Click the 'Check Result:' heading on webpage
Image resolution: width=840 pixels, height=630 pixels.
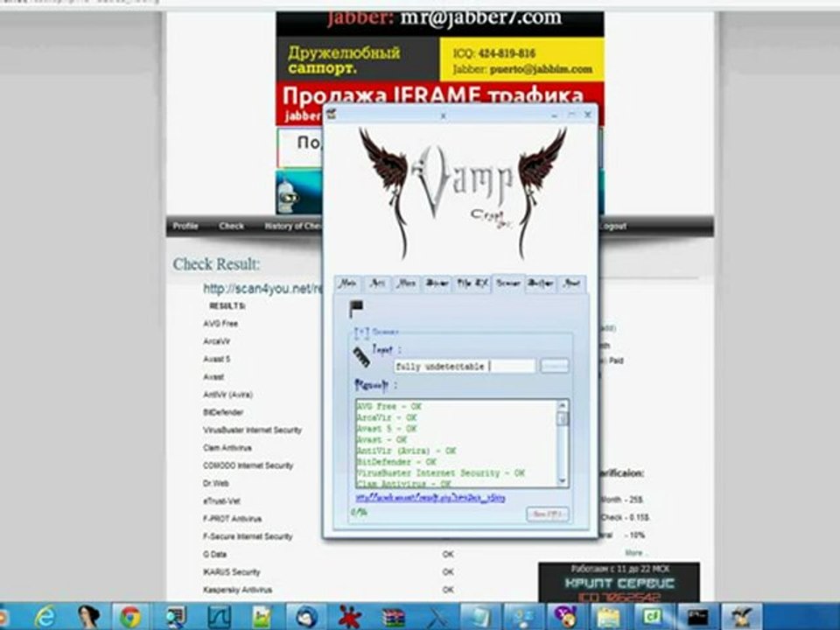click(216, 264)
